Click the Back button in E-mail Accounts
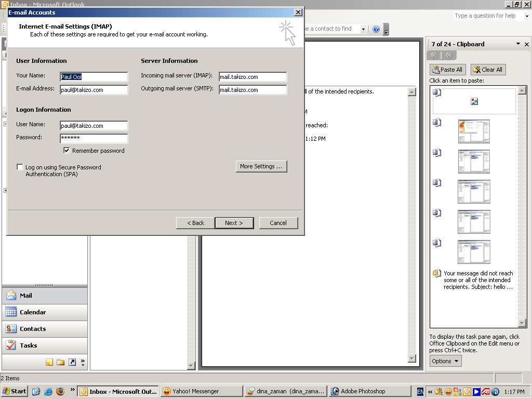 pyautogui.click(x=195, y=223)
